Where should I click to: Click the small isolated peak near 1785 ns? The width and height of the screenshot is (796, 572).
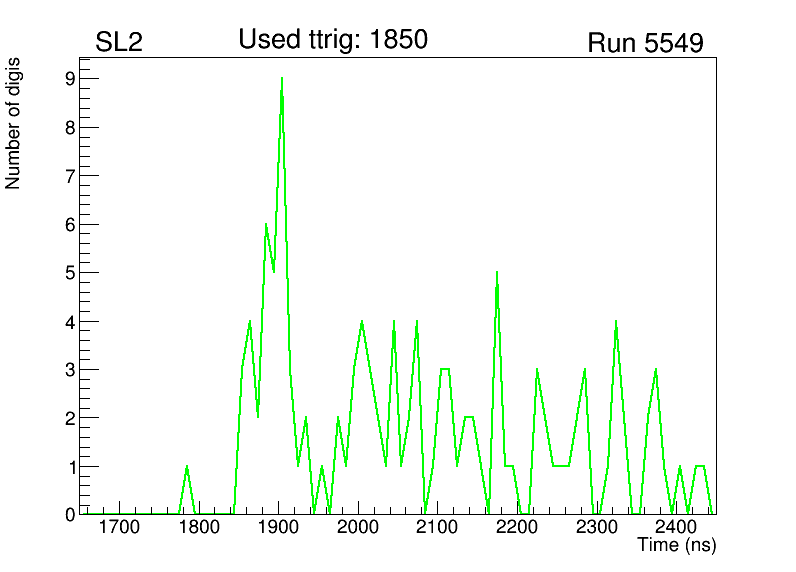[186, 467]
